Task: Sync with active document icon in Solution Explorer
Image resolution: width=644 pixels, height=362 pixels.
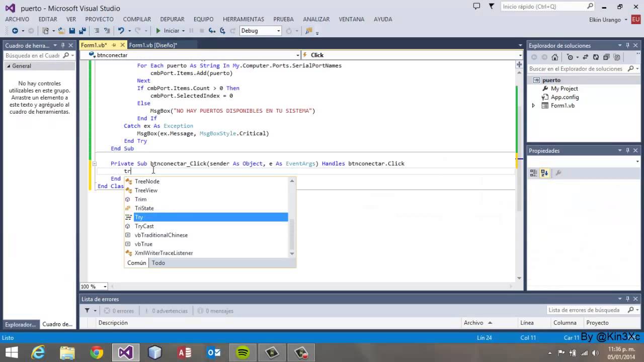Action: click(x=586, y=57)
